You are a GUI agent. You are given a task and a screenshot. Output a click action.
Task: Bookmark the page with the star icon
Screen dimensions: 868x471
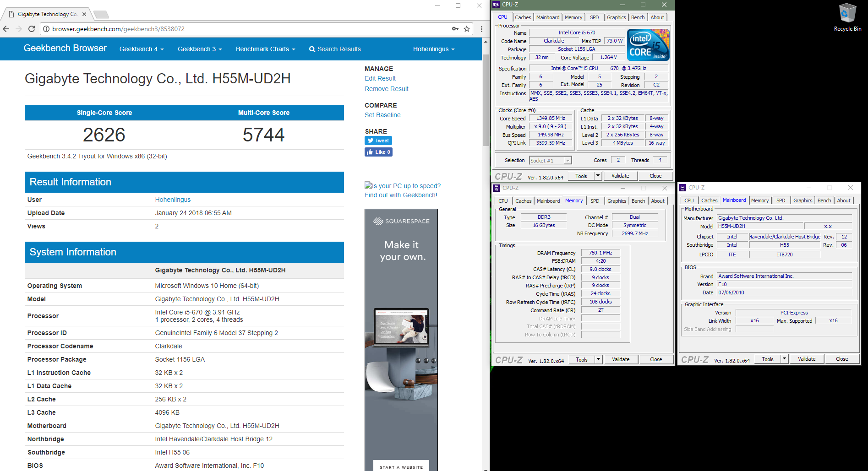(x=467, y=29)
